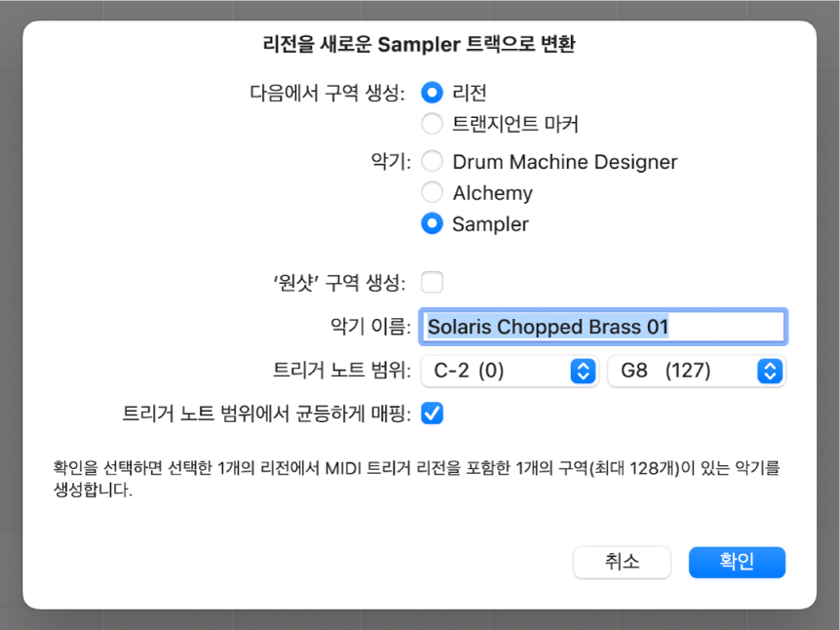The image size is (840, 630).
Task: Change the lowest trigger note selector
Action: point(509,372)
